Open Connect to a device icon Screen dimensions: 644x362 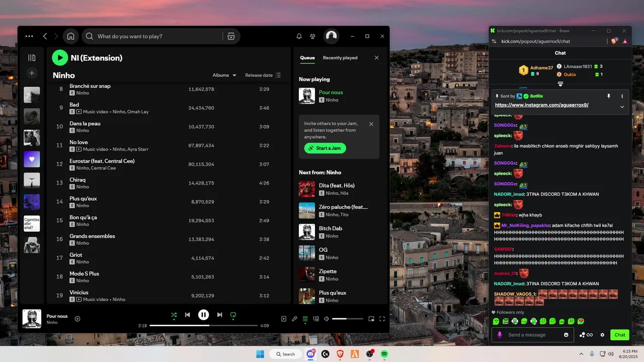click(x=316, y=319)
